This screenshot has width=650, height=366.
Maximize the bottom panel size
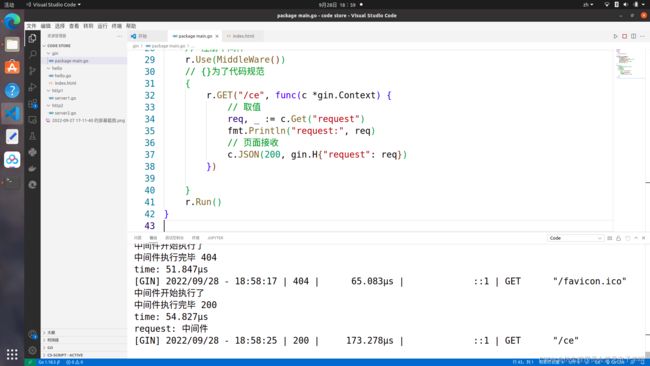pyautogui.click(x=635, y=238)
